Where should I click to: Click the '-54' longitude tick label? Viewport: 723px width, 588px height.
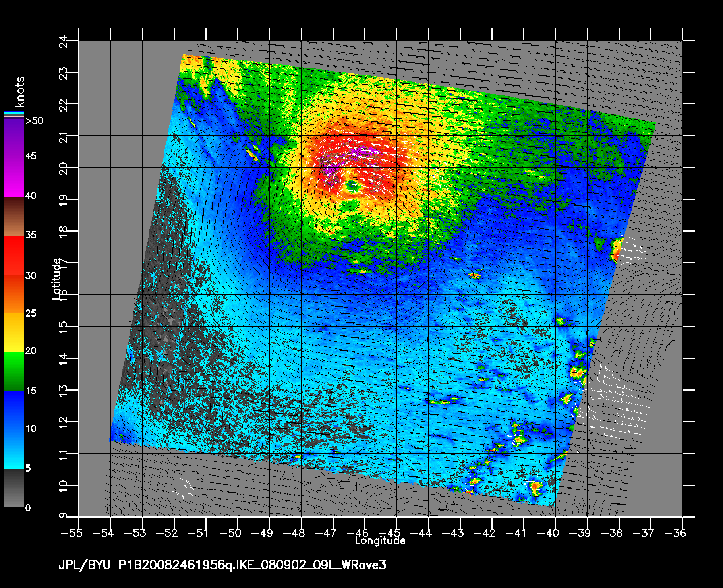(103, 533)
